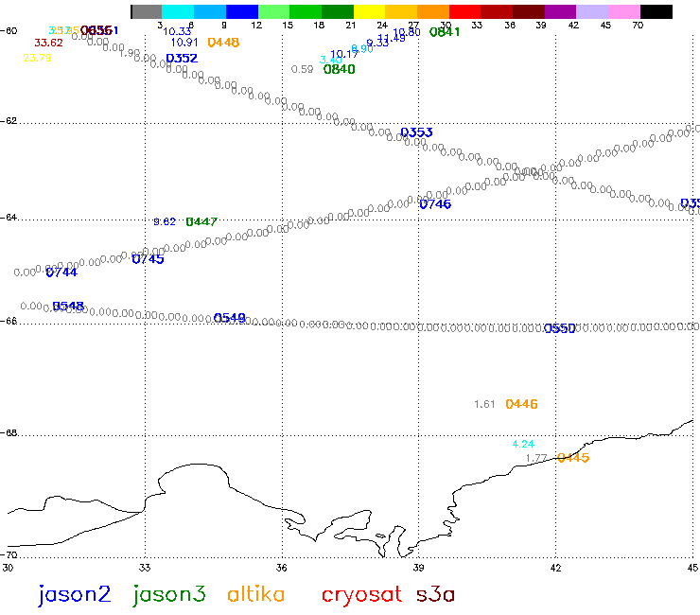Screen dimensions: 700x615
Task: Click the latitude axis label -62
Action: click(9, 121)
